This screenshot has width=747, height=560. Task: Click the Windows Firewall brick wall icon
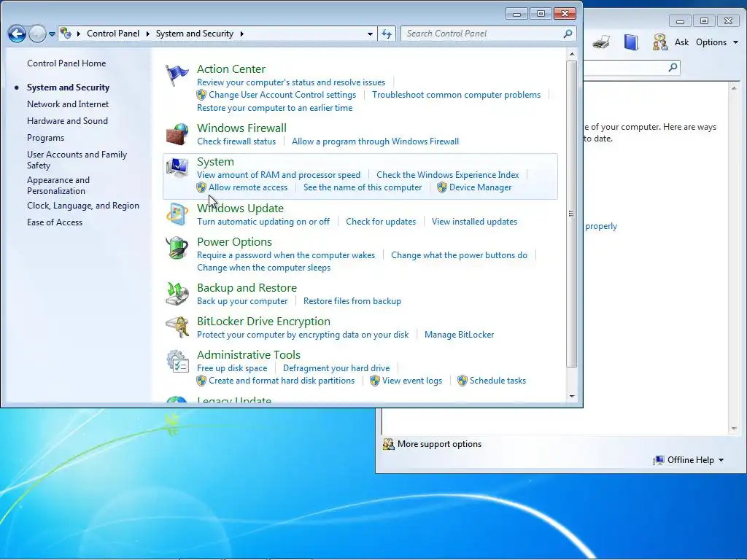coord(177,134)
